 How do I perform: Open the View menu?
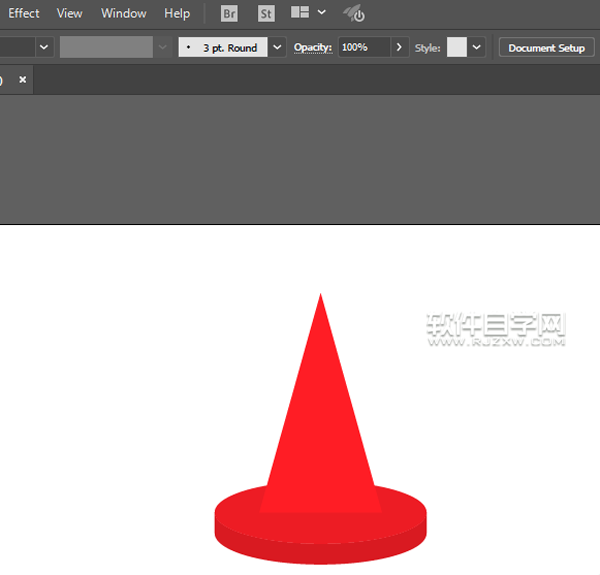click(70, 13)
